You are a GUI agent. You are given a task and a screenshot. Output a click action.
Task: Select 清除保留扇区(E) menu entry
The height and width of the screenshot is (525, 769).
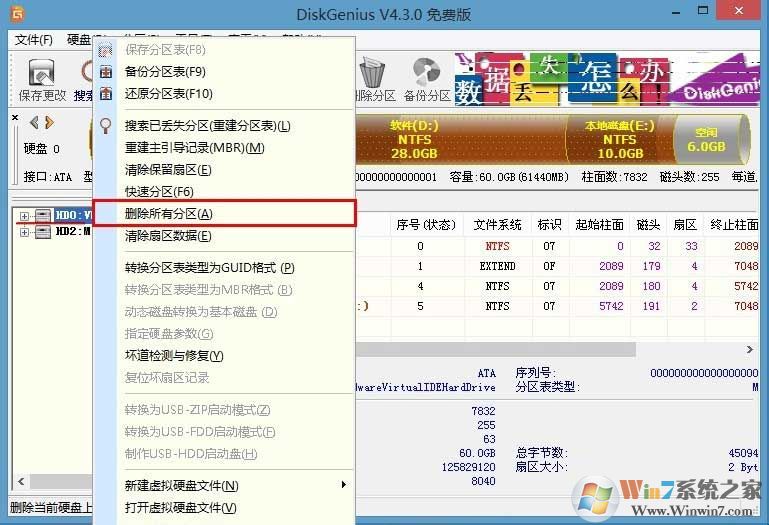click(x=168, y=170)
